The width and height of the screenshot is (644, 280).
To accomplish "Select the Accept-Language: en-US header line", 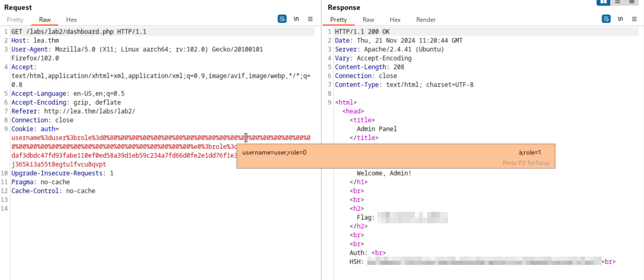I will point(68,94).
